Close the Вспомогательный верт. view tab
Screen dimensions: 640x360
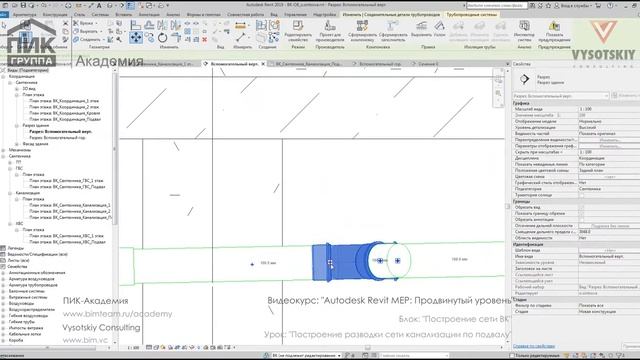pos(263,64)
